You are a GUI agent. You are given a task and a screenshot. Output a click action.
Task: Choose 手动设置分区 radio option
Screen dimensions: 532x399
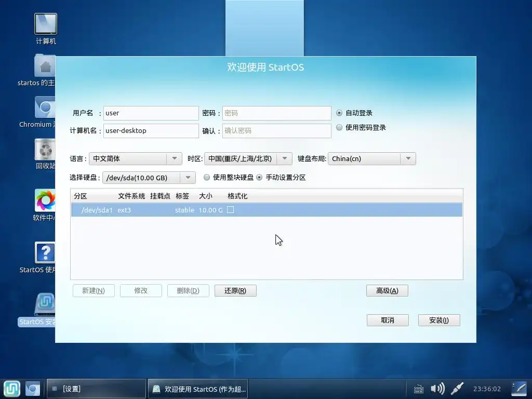[259, 178]
